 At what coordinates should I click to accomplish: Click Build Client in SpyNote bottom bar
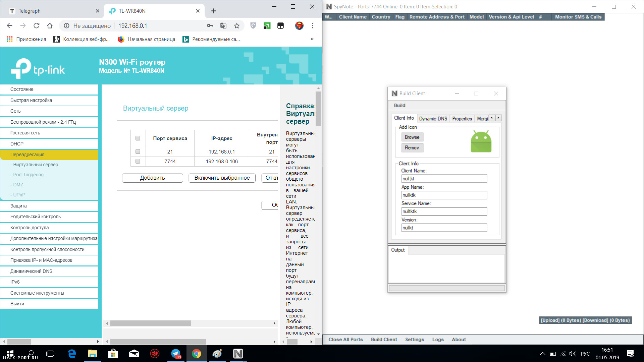click(x=384, y=340)
